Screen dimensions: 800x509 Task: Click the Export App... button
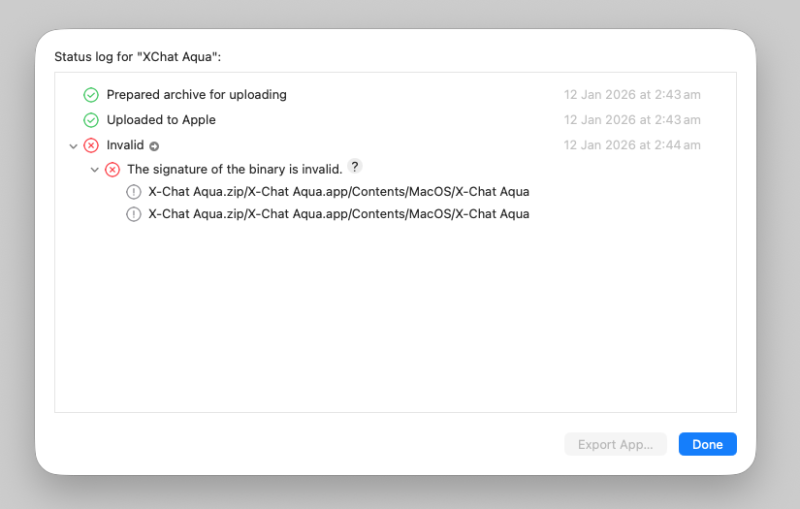[x=615, y=444]
